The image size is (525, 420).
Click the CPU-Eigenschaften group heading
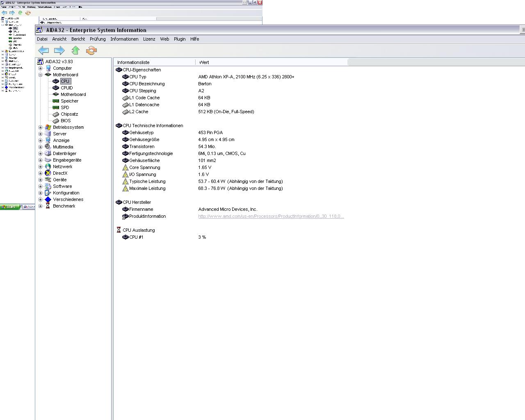[x=142, y=70]
